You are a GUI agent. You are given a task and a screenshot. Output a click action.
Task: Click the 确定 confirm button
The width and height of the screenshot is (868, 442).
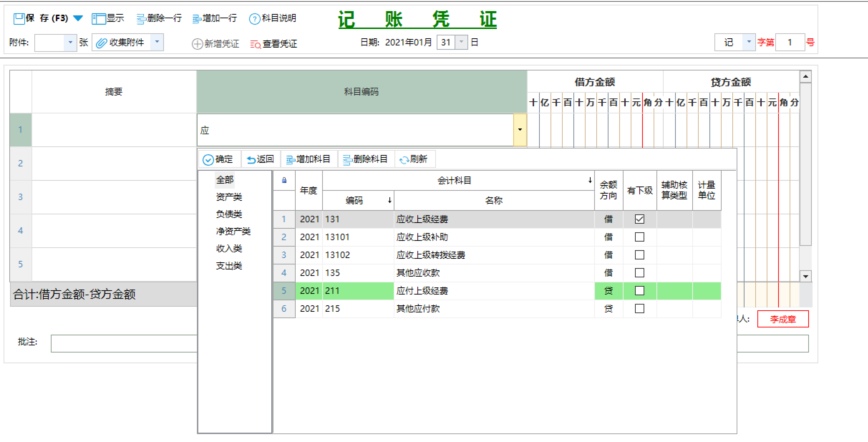tap(218, 159)
